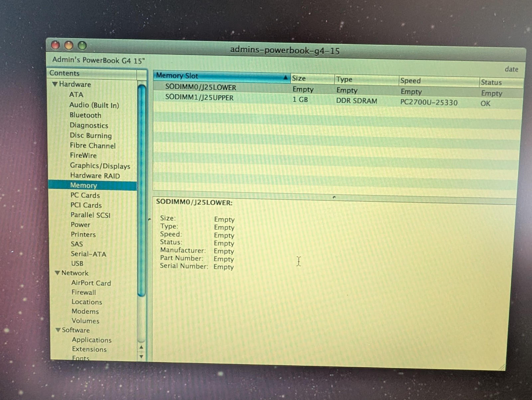Select Fibre Channel entry
This screenshot has height=400, width=532.
(x=93, y=146)
